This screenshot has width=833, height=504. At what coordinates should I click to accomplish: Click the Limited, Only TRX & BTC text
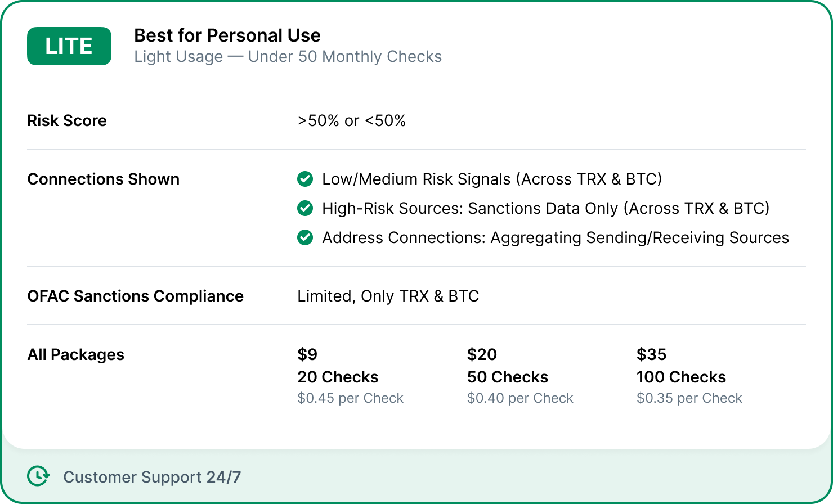[x=388, y=296]
